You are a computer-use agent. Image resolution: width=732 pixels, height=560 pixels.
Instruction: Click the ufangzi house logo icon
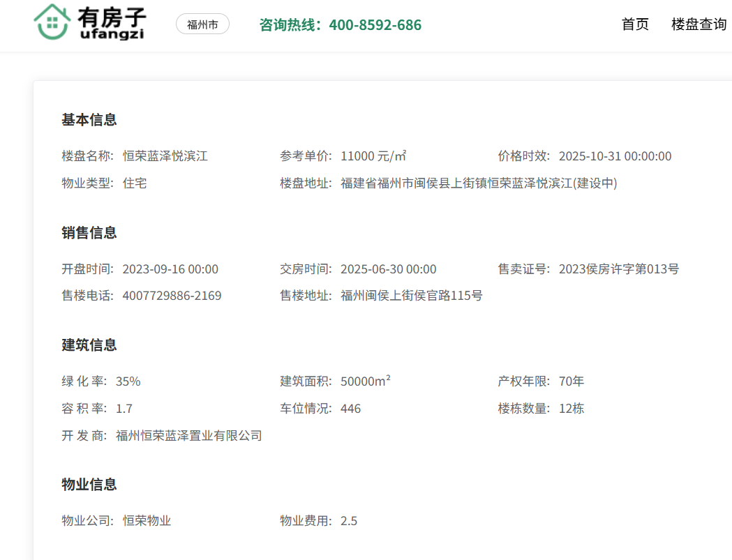click(52, 22)
